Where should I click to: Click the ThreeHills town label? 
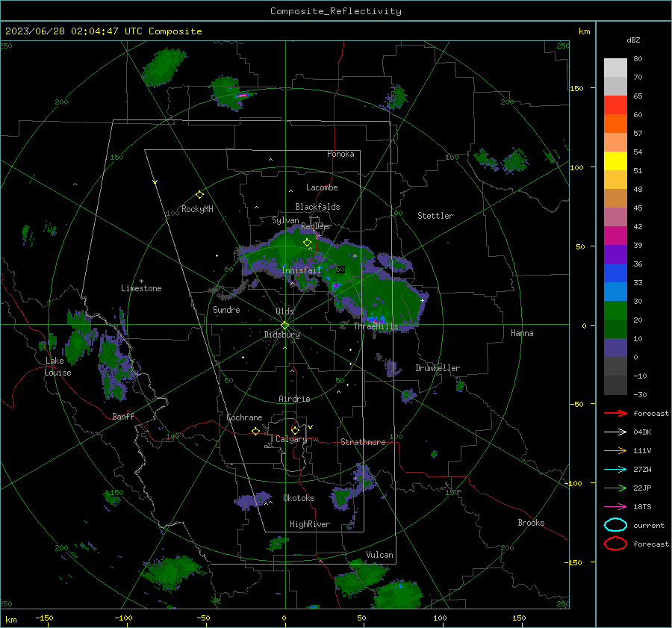(x=376, y=326)
